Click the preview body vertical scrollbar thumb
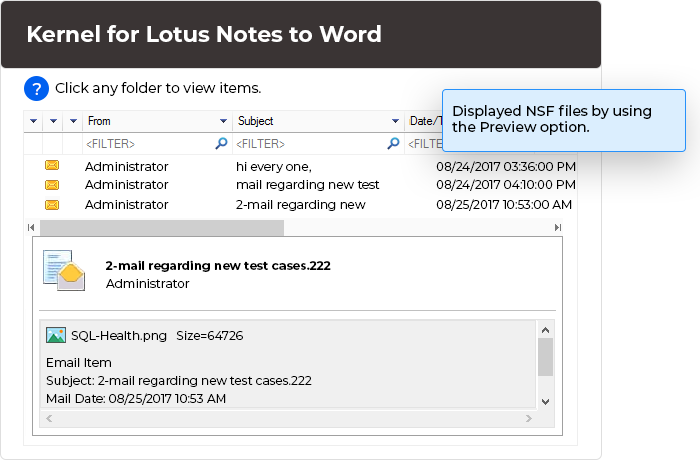Screen dimensions: 700x460 pos(545,357)
